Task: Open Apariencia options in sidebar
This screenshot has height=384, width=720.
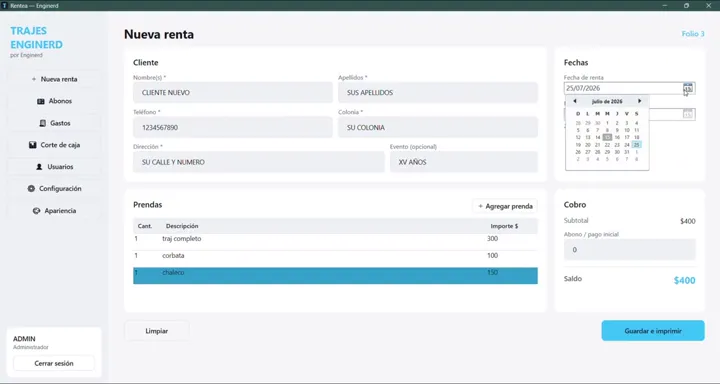Action: click(54, 210)
